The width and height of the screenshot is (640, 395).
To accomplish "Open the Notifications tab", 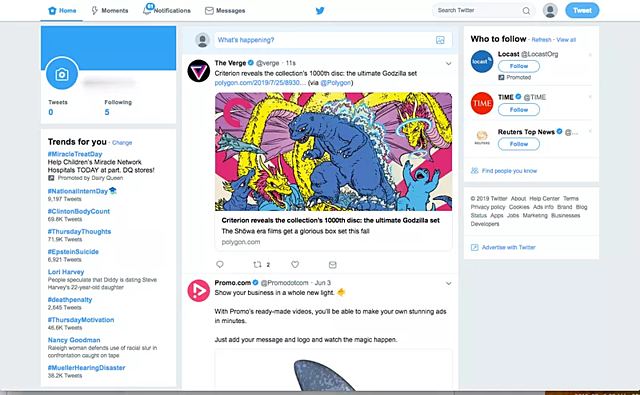I will tap(167, 10).
